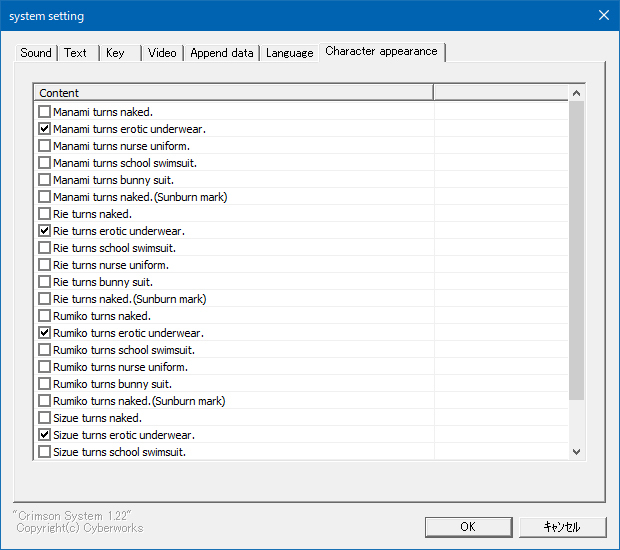The image size is (620, 550).
Task: Open the Append data tab
Action: pos(221,53)
